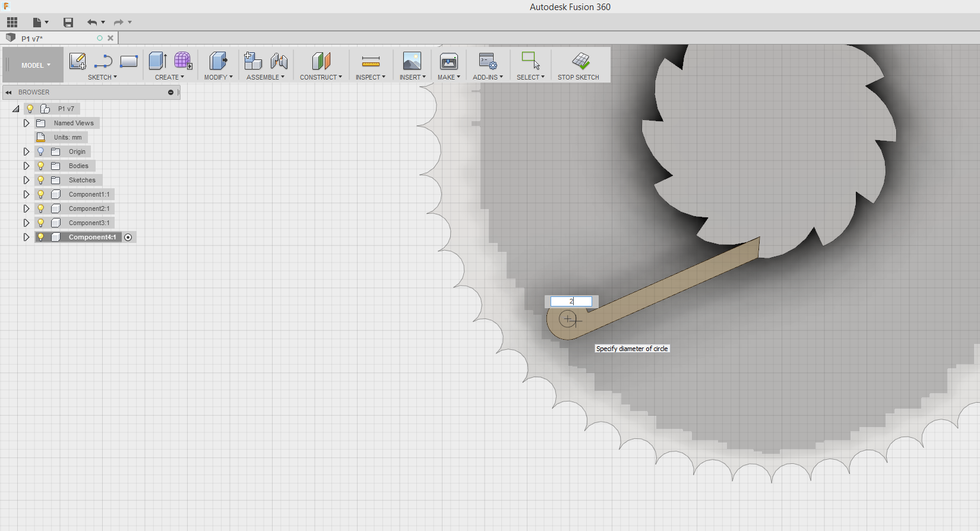Toggle visibility of Sketches folder
The height and width of the screenshot is (531, 980).
click(40, 180)
